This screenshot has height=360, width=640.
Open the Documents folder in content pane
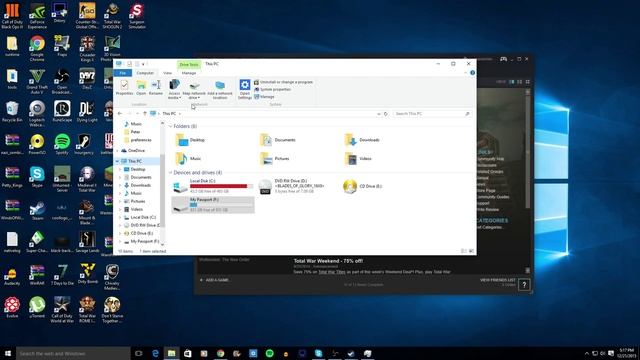(278, 140)
